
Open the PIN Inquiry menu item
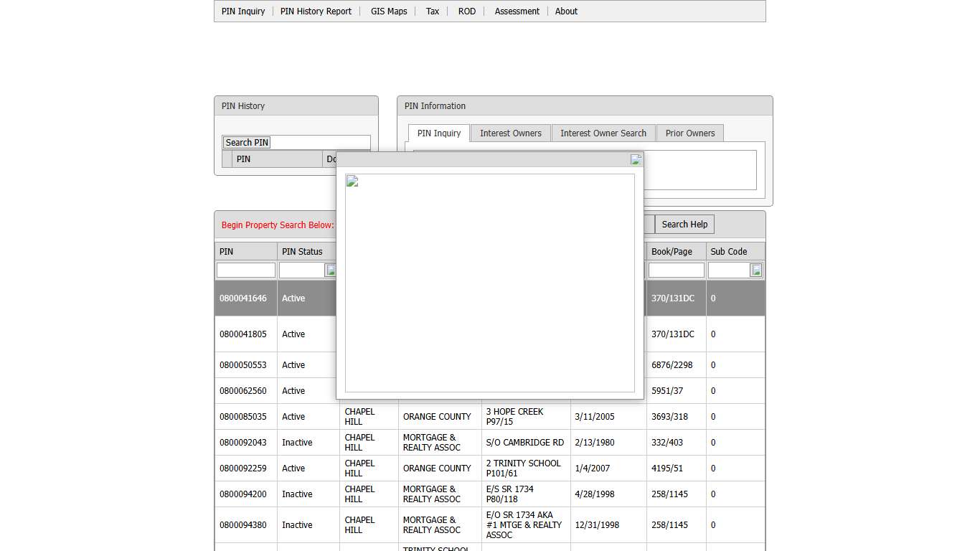pos(243,11)
